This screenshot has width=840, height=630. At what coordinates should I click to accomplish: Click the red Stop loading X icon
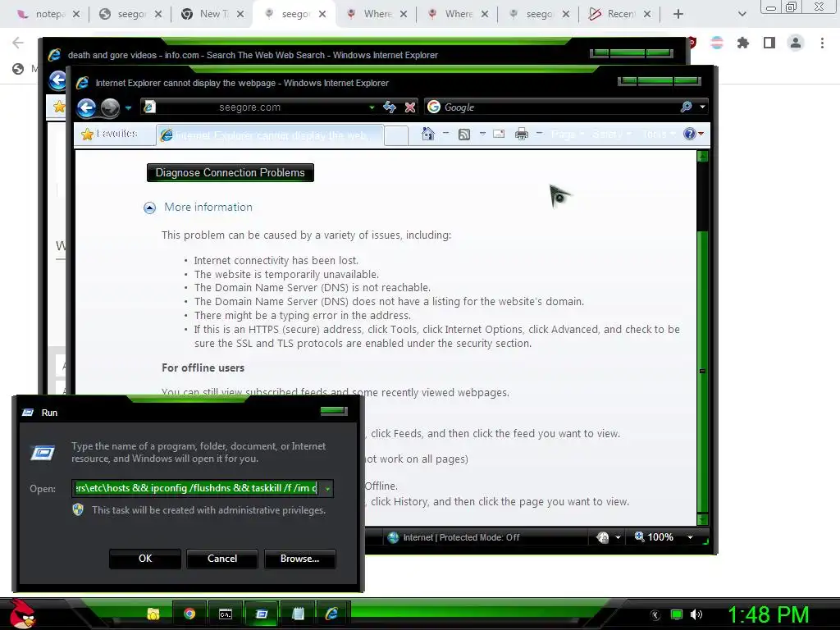(410, 107)
